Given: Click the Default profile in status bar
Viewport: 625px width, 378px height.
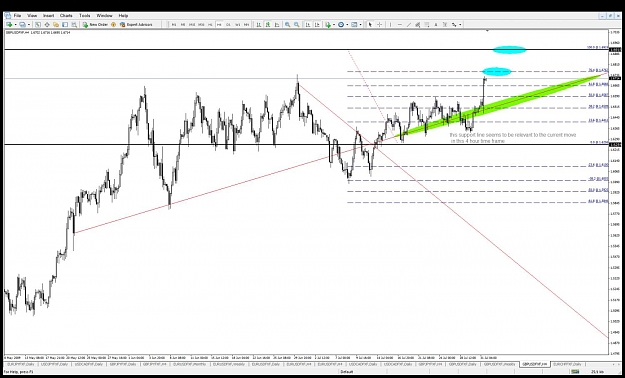Looking at the screenshot, I should pyautogui.click(x=346, y=372).
